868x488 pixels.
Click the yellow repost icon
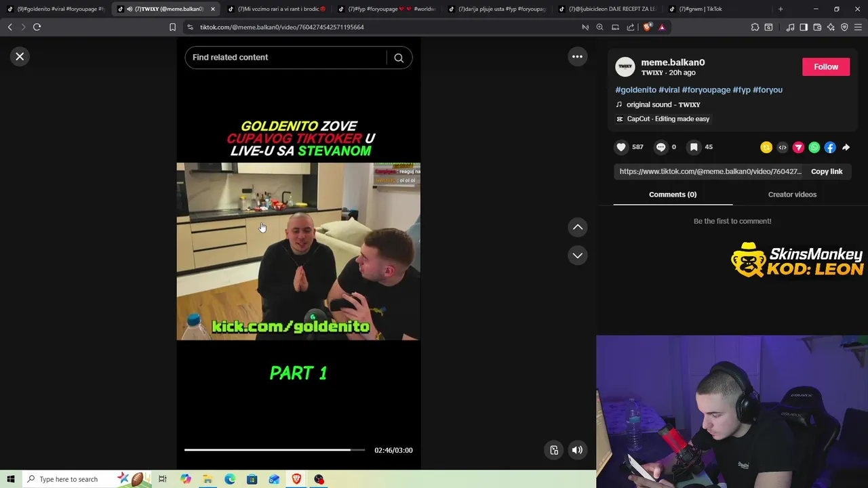pos(766,147)
